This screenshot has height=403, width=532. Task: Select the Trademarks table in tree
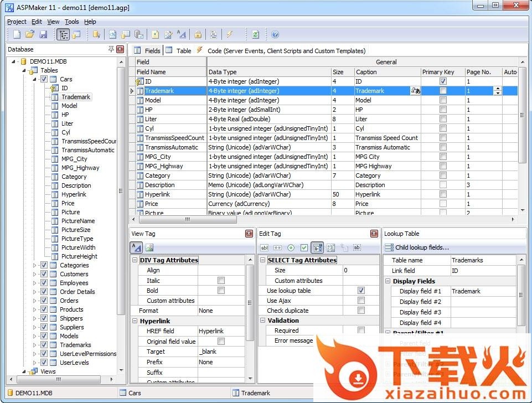[x=75, y=345]
